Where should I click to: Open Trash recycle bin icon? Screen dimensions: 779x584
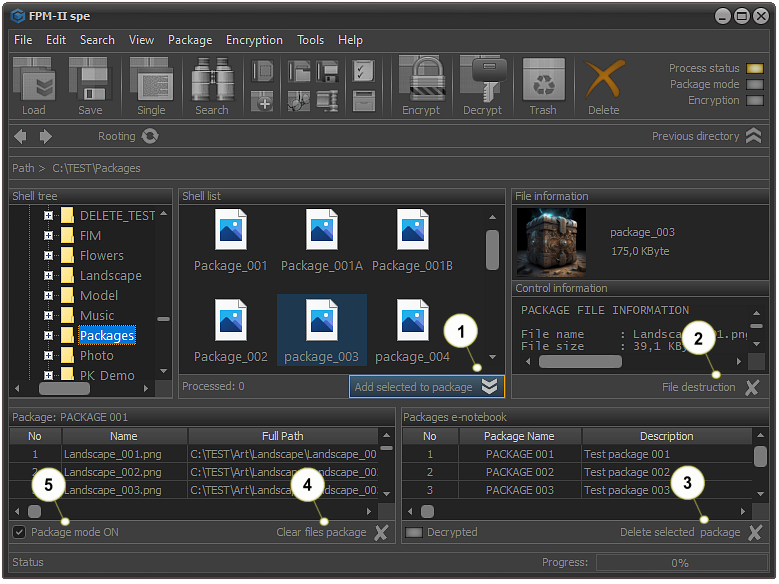coord(543,80)
